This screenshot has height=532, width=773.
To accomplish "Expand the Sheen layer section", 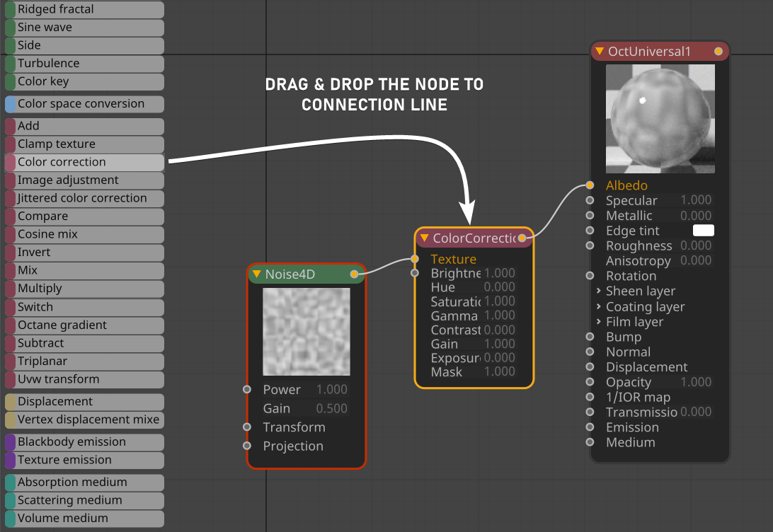I will tap(599, 291).
